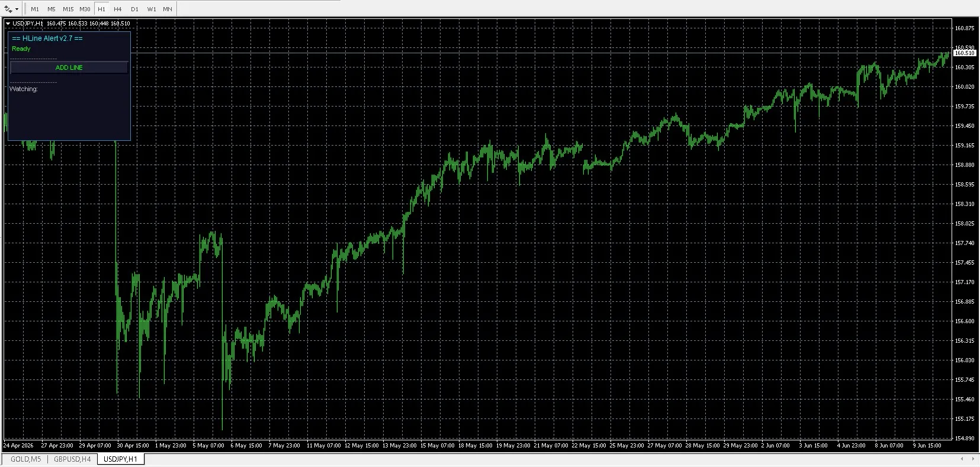Click the HLine Alert v2.7 panel title

[x=47, y=38]
